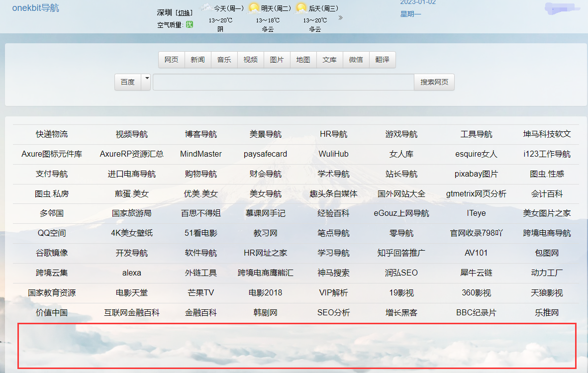Open the 谷歌镜像 link
The width and height of the screenshot is (588, 373).
tap(52, 253)
